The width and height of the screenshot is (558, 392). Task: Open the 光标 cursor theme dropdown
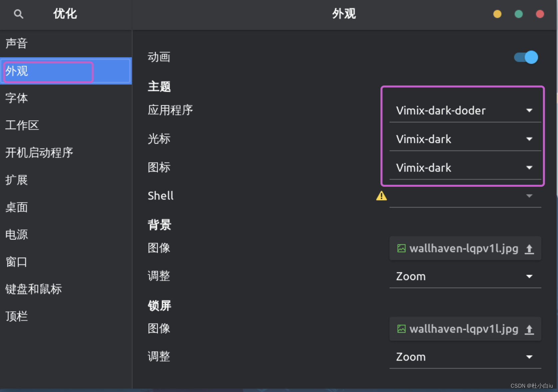(x=465, y=139)
